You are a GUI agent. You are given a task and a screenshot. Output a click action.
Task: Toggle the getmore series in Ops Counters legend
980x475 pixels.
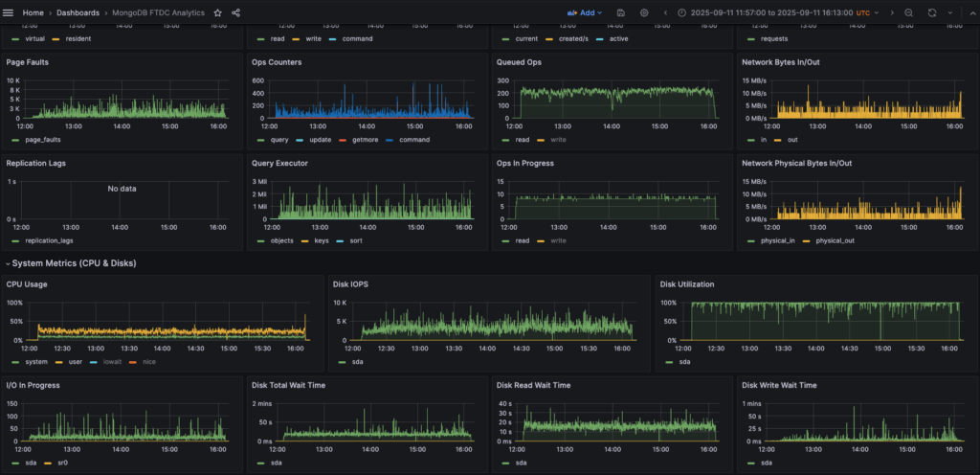click(x=364, y=140)
